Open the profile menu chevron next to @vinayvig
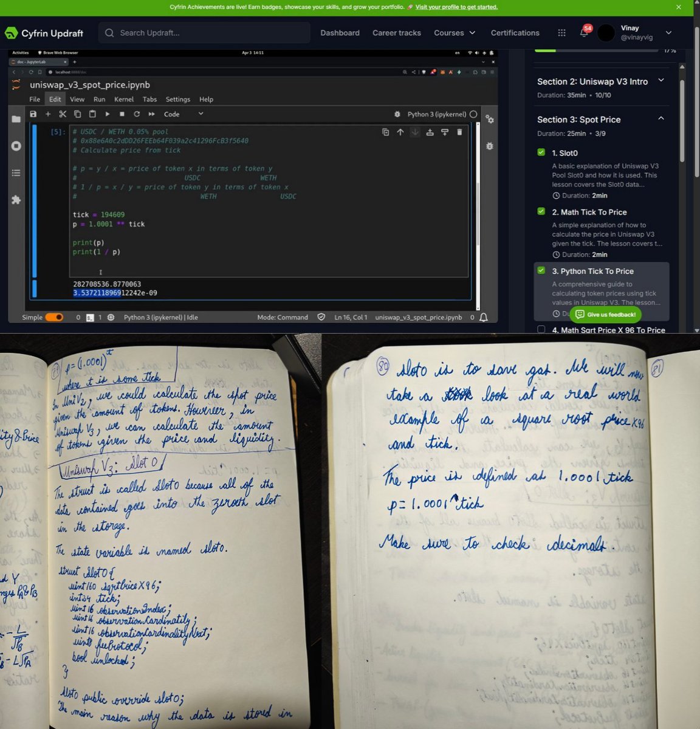700x729 pixels. point(669,33)
